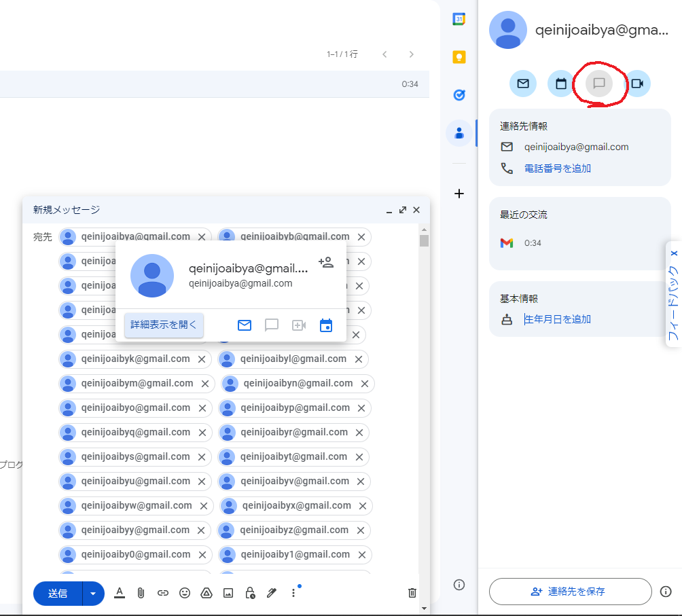Open Google Keep from the side panel
682x616 pixels.
[459, 57]
